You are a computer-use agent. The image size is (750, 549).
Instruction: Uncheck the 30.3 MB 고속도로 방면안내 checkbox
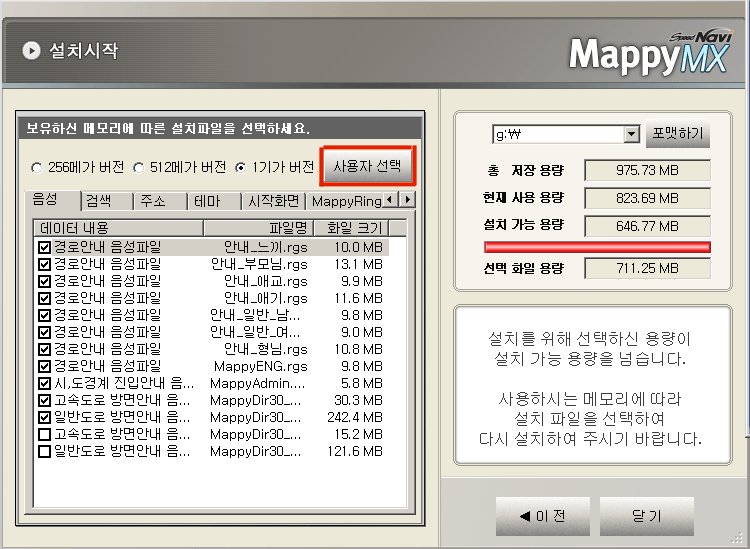[44, 400]
